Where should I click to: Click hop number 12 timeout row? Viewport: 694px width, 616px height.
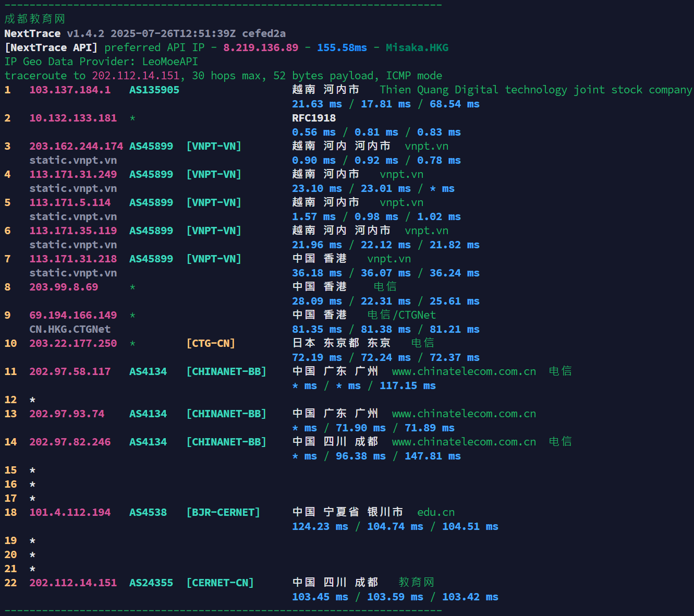coord(20,400)
